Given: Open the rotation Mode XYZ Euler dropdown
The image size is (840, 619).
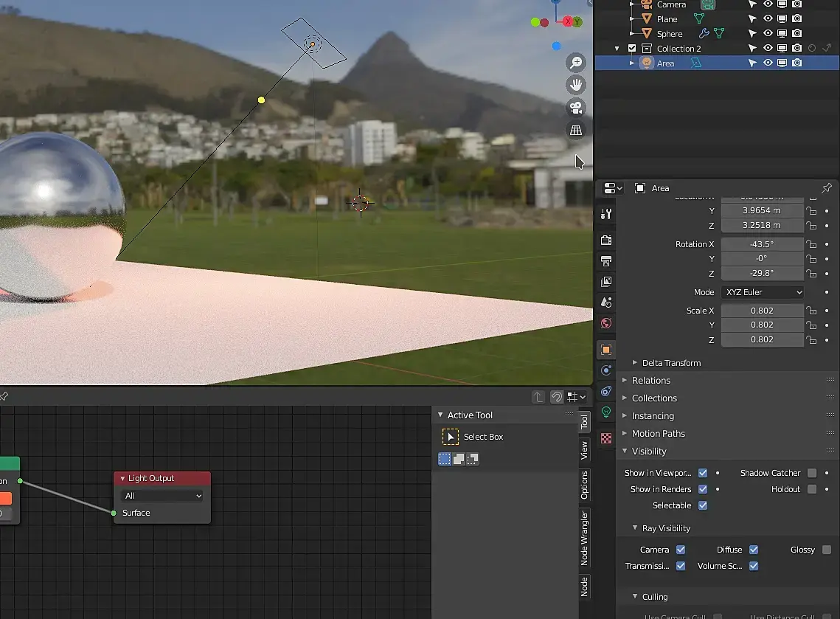Looking at the screenshot, I should pos(763,292).
